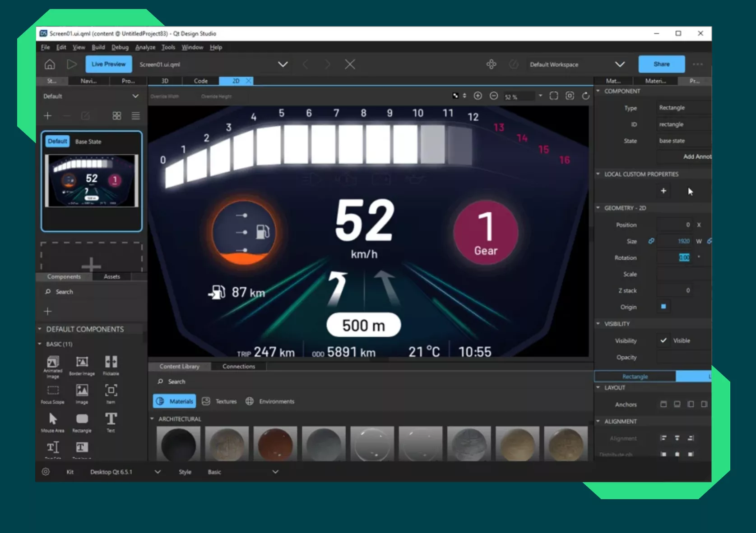Open the Default Workspace dropdown
The width and height of the screenshot is (756, 533).
coord(620,64)
